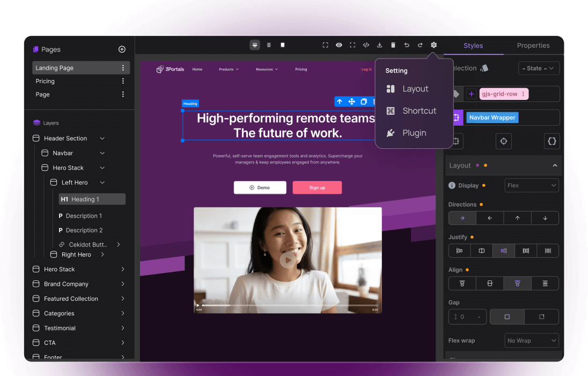Choose justify start option
Image resolution: width=588 pixels, height=376 pixels.
[x=459, y=251]
